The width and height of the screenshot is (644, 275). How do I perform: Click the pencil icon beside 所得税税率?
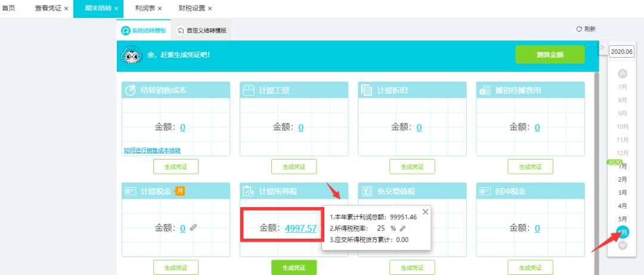(403, 228)
